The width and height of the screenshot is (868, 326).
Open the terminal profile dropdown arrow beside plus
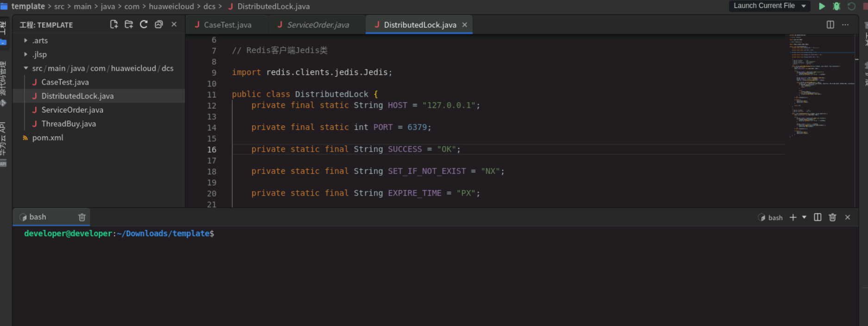tap(804, 217)
